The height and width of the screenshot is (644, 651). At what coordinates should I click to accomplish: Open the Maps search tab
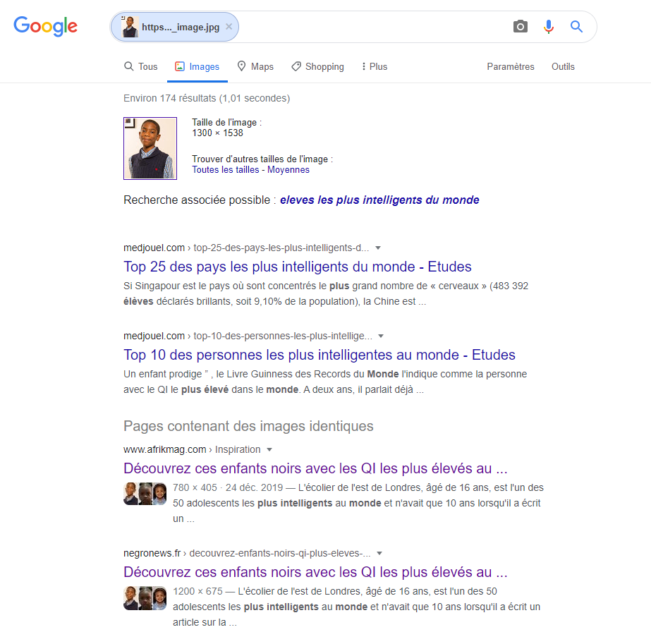tap(255, 66)
